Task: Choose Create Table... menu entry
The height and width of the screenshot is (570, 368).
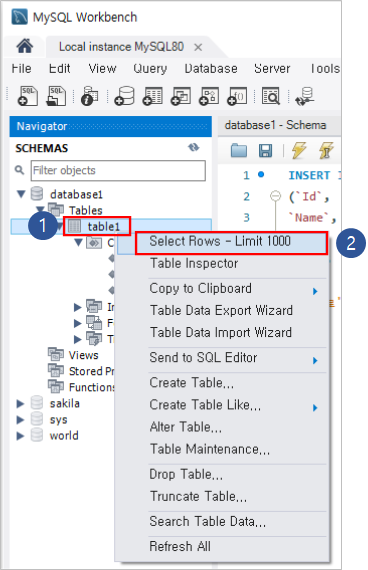Action: (x=192, y=383)
